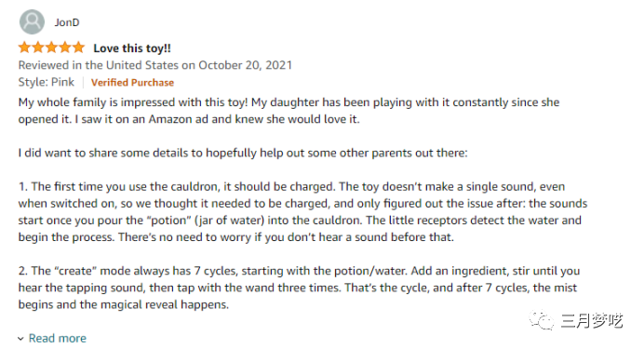The height and width of the screenshot is (349, 644).
Task: Open the Read more link
Action: (58, 339)
